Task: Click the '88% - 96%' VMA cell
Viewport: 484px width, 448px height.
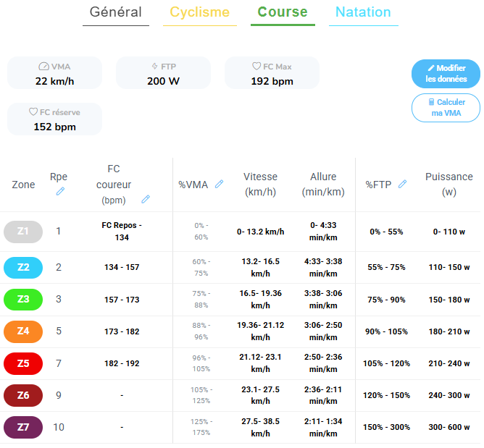Action: pos(201,331)
